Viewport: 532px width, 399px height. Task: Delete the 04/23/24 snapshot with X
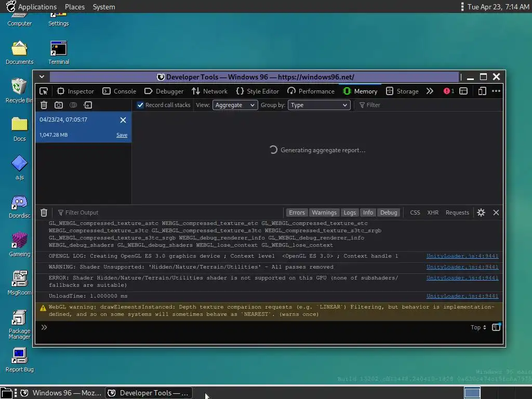[123, 120]
